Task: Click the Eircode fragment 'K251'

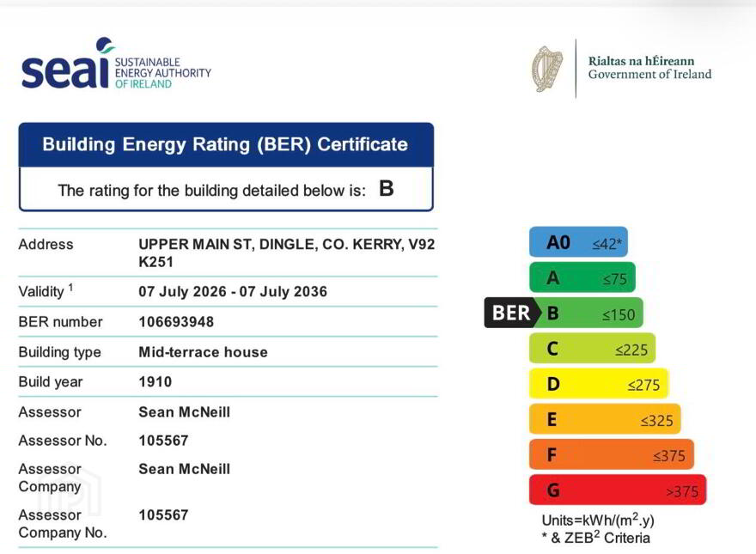Action: (155, 262)
